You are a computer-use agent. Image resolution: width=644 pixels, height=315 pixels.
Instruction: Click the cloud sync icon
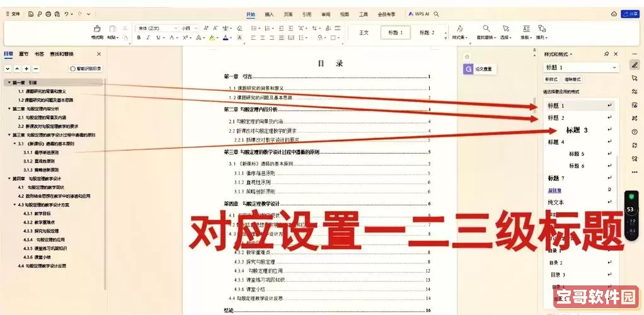coord(614,14)
